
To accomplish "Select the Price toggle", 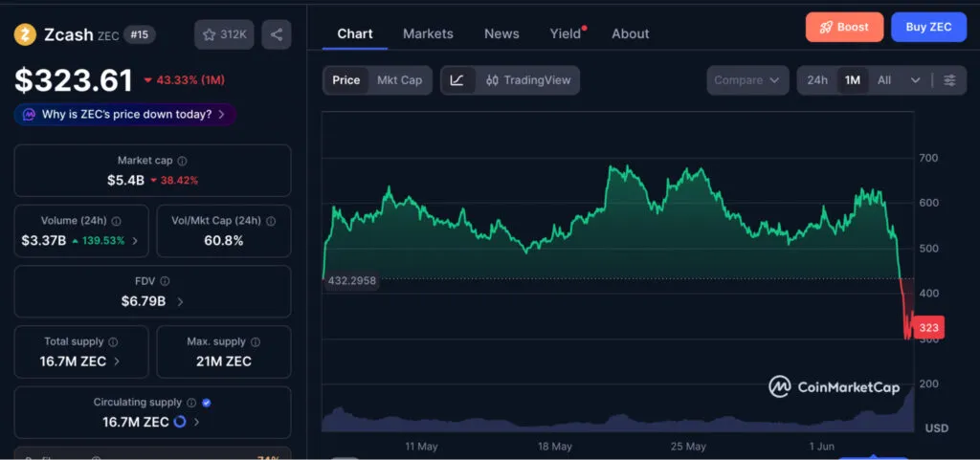I will click(x=346, y=80).
